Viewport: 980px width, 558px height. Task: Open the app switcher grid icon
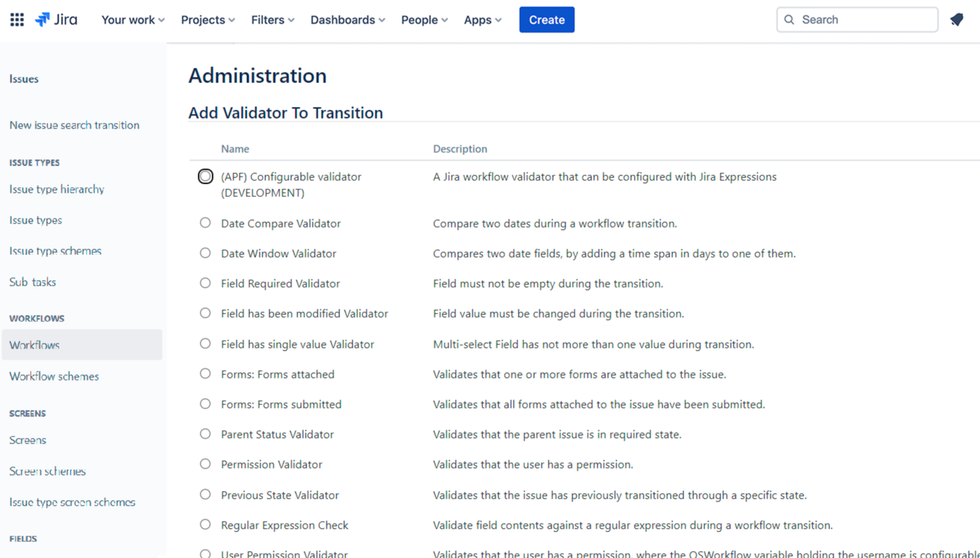tap(17, 20)
